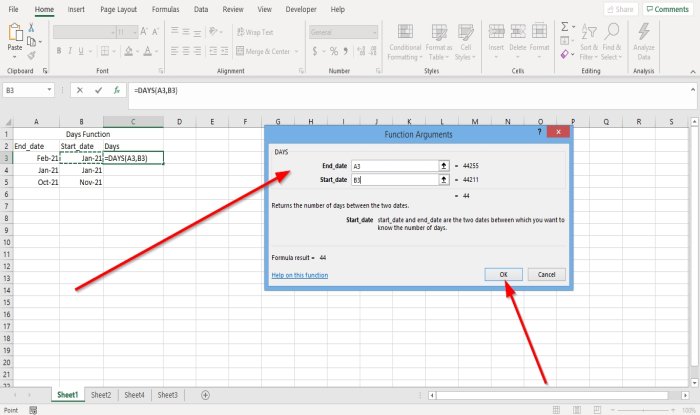700x415 pixels.
Task: Switch to the Sheet2 tab
Action: click(101, 395)
